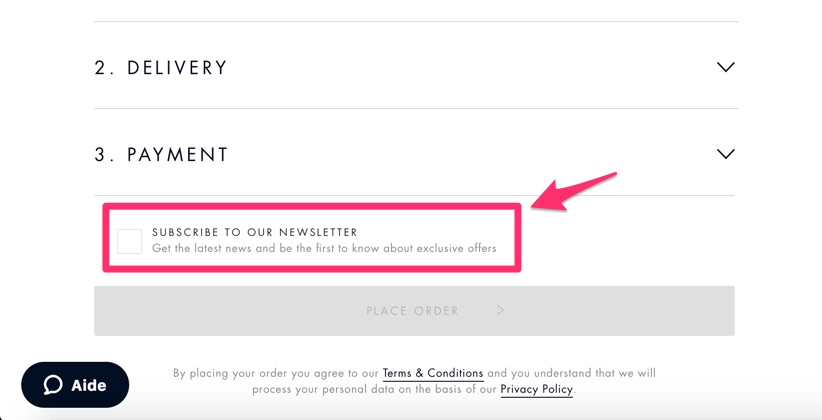The image size is (822, 420).
Task: Expand the Payment section chevron
Action: [726, 154]
